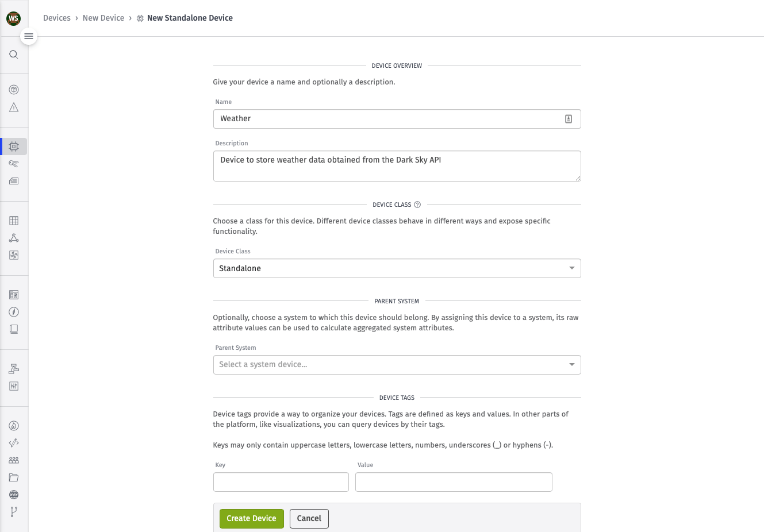Click the folder files icon in sidebar
Viewport: 764px width, 532px height.
click(x=14, y=477)
